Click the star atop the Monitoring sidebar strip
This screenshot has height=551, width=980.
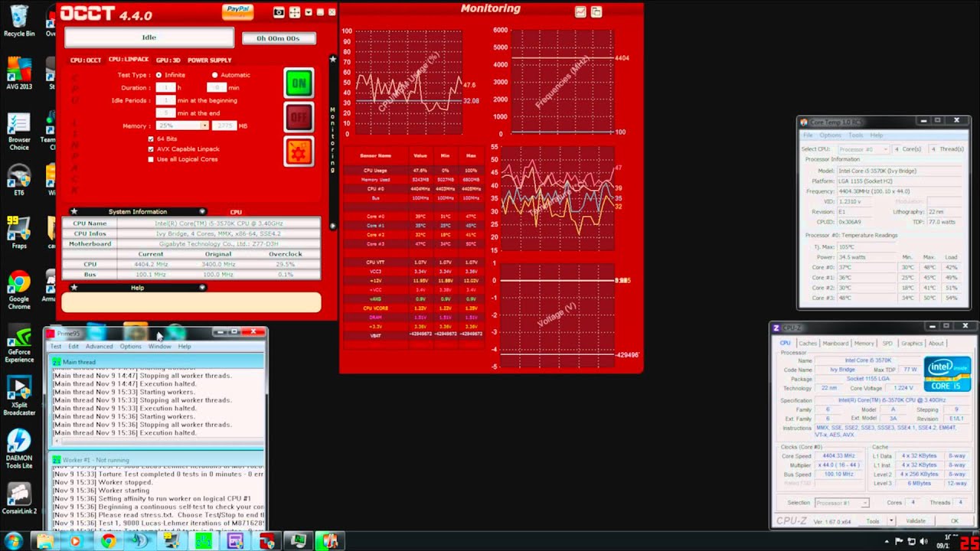coord(332,59)
